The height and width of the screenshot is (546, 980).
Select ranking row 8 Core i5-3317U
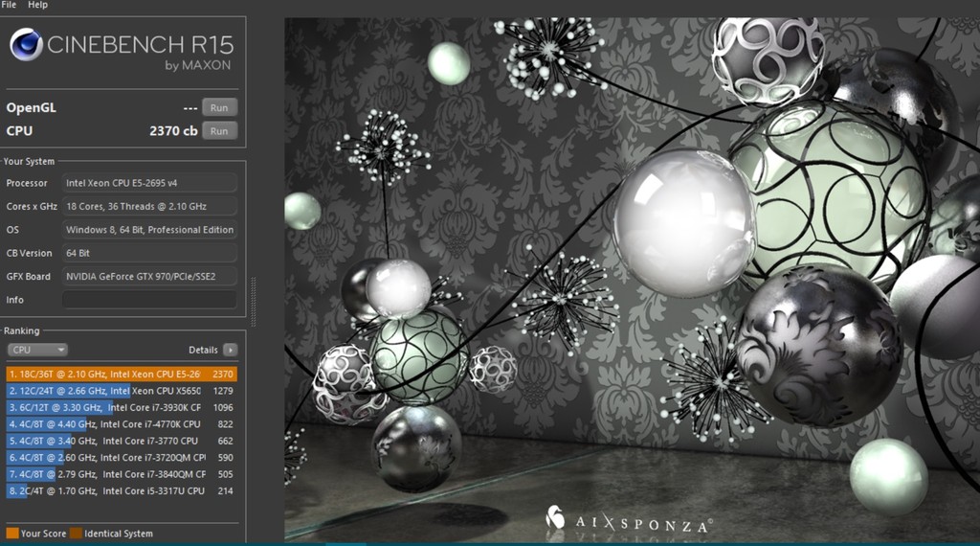pyautogui.click(x=122, y=491)
